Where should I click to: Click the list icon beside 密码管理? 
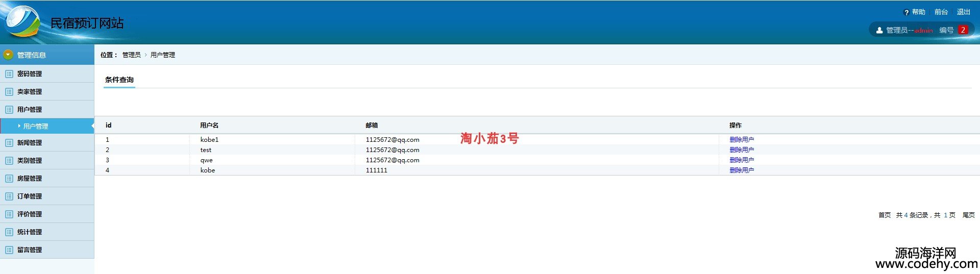[9, 74]
